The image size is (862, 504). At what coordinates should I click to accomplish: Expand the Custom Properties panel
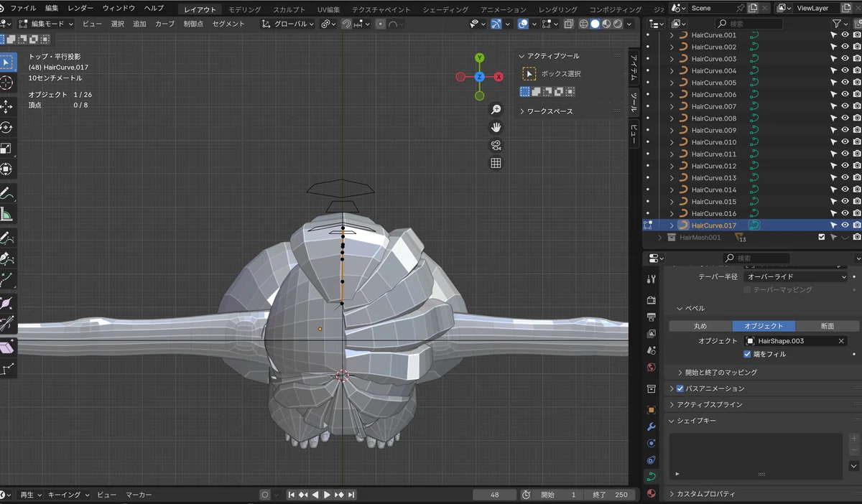(x=673, y=494)
